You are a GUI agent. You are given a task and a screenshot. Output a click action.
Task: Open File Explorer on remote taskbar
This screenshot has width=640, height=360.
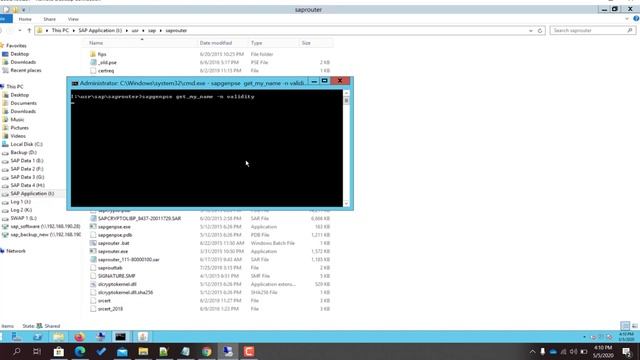point(58,337)
